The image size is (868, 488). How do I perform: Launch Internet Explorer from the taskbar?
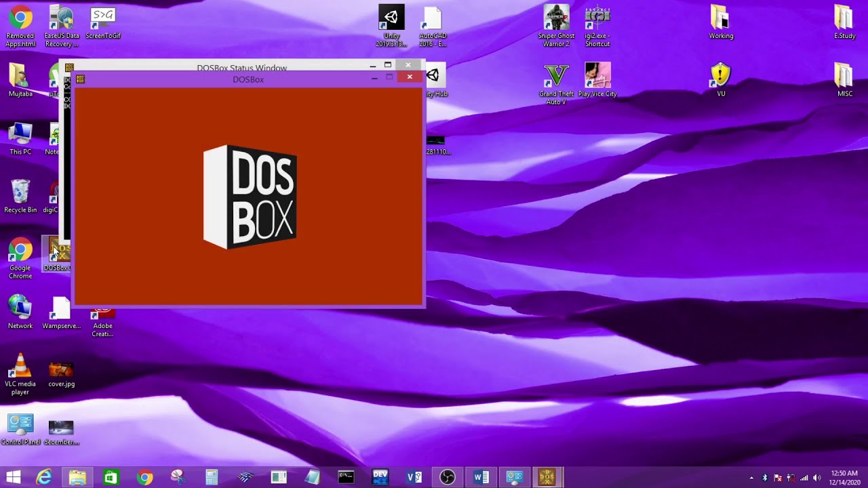pyautogui.click(x=44, y=477)
